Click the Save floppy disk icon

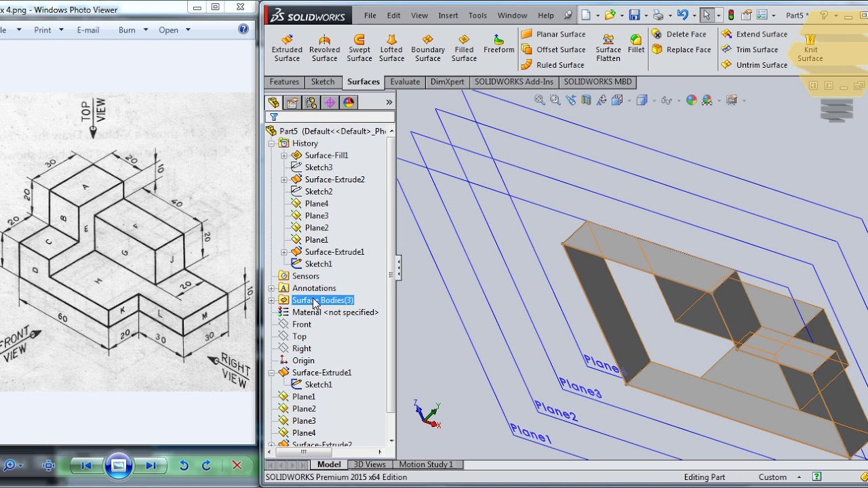635,15
